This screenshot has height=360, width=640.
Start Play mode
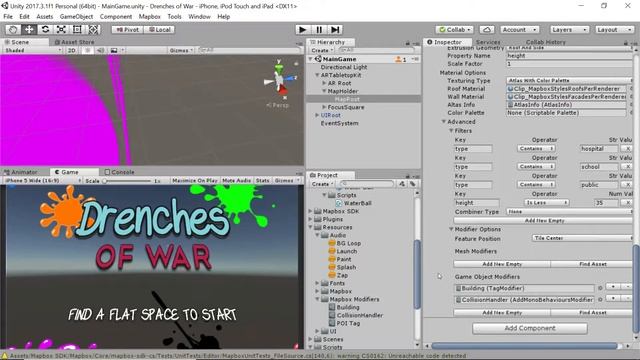click(302, 29)
